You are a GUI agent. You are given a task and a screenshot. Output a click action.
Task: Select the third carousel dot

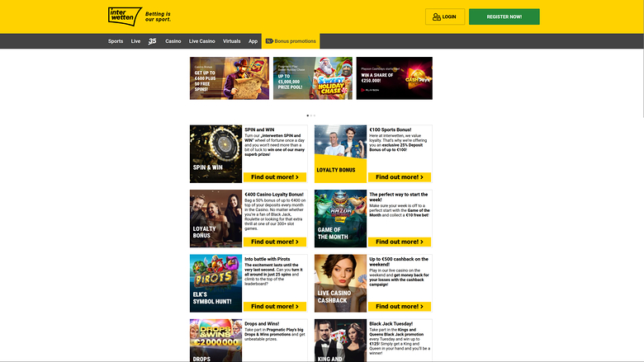(x=315, y=115)
